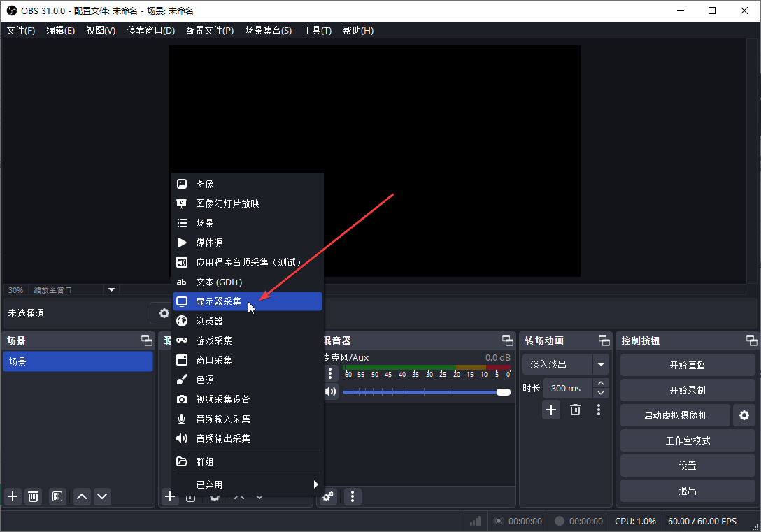Open the 场景集合(S) menu
The height and width of the screenshot is (532, 761).
pyautogui.click(x=269, y=31)
